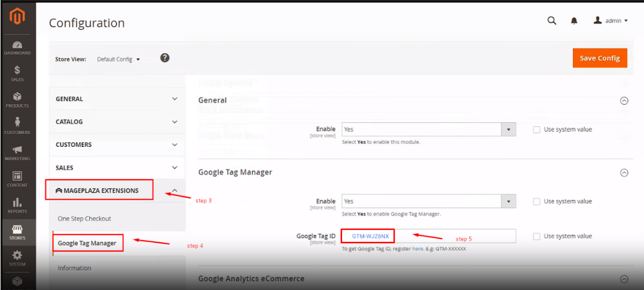This screenshot has width=644, height=290.
Task: Toggle Use system value for Google Tag ID
Action: (536, 236)
